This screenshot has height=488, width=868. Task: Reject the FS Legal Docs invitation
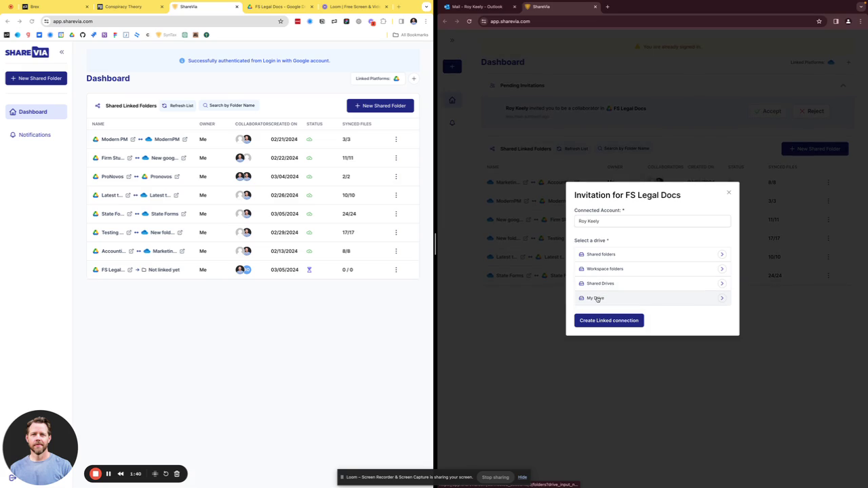pyautogui.click(x=812, y=111)
